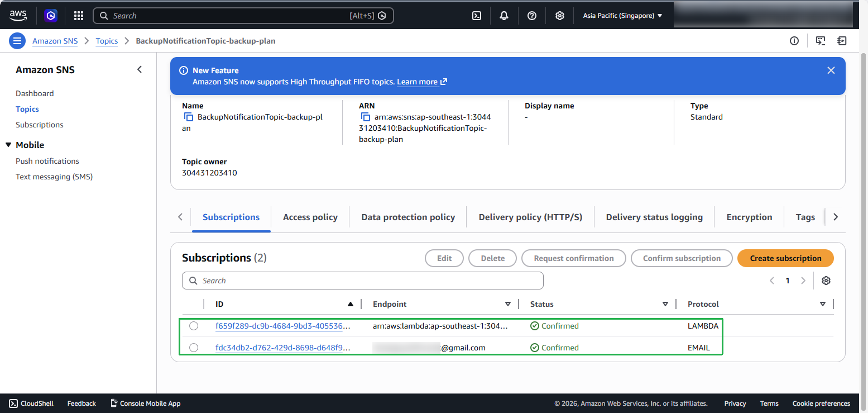Click the CloudShell icon in footer
Viewport: 868px width, 413px height.
point(13,403)
